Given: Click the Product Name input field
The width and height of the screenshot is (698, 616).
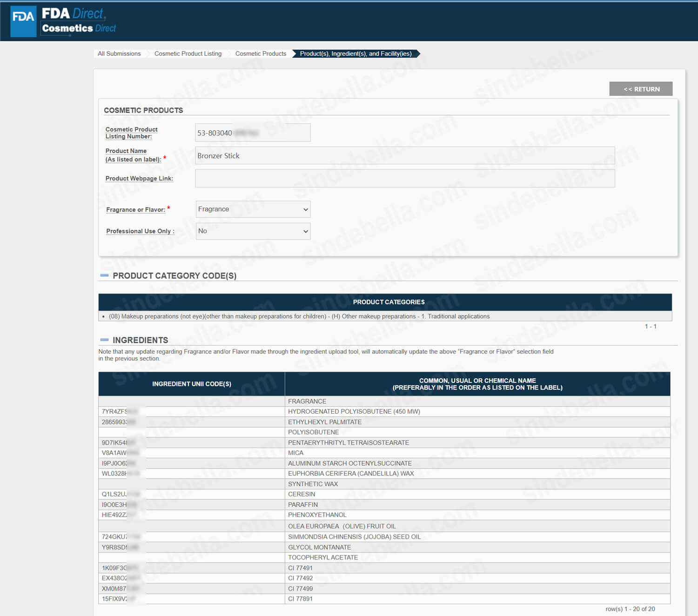Looking at the screenshot, I should tap(404, 155).
